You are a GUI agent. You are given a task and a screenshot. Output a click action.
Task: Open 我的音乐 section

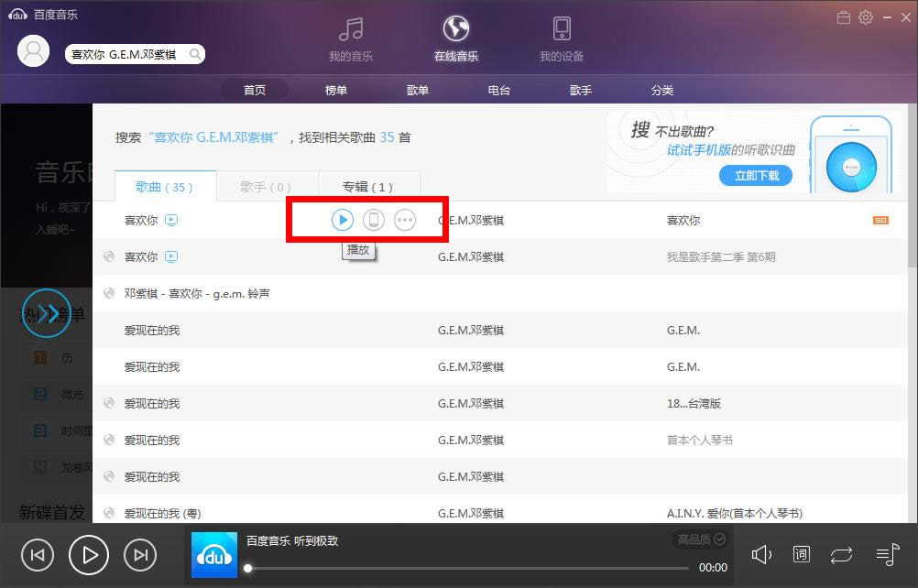351,39
